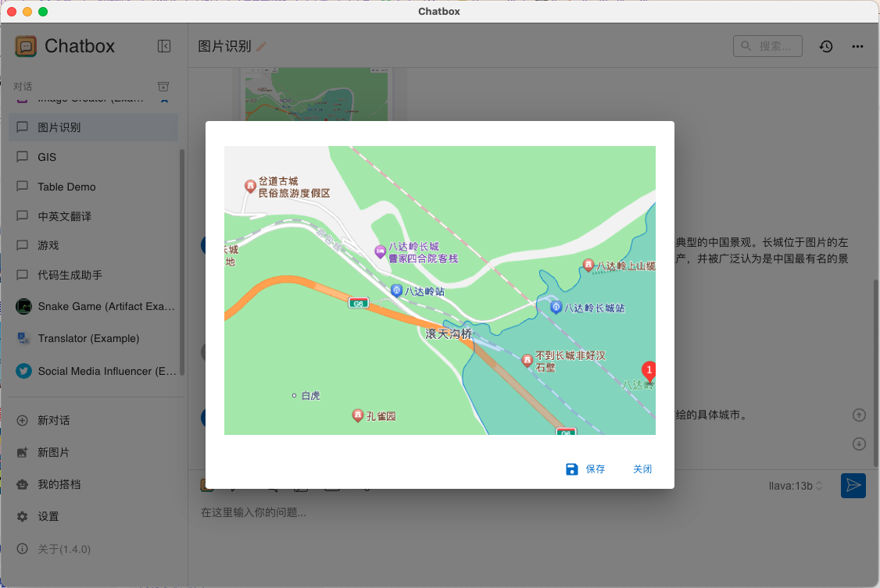The width and height of the screenshot is (880, 588).
Task: Open Translator (Example) conversation
Action: tap(93, 339)
